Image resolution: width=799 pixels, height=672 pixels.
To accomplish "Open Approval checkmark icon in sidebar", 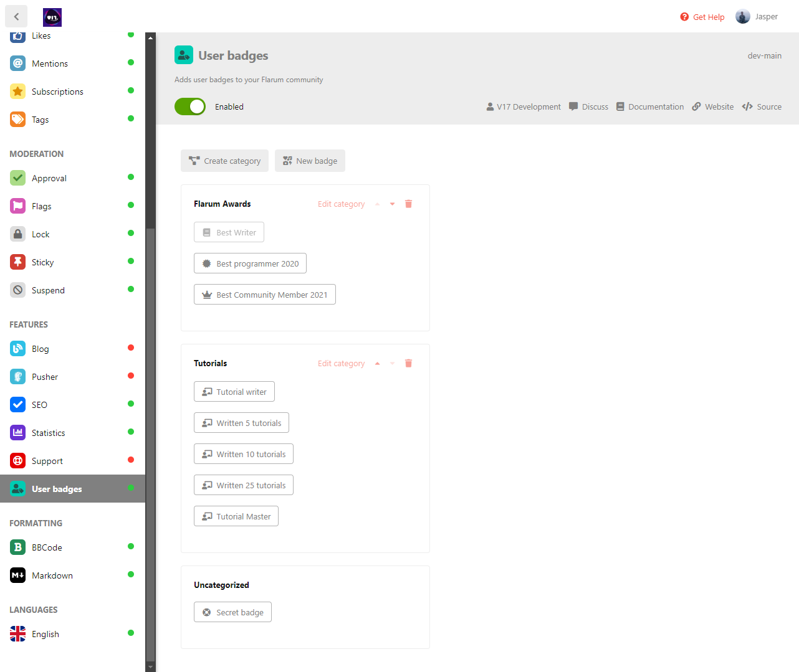I will [18, 178].
